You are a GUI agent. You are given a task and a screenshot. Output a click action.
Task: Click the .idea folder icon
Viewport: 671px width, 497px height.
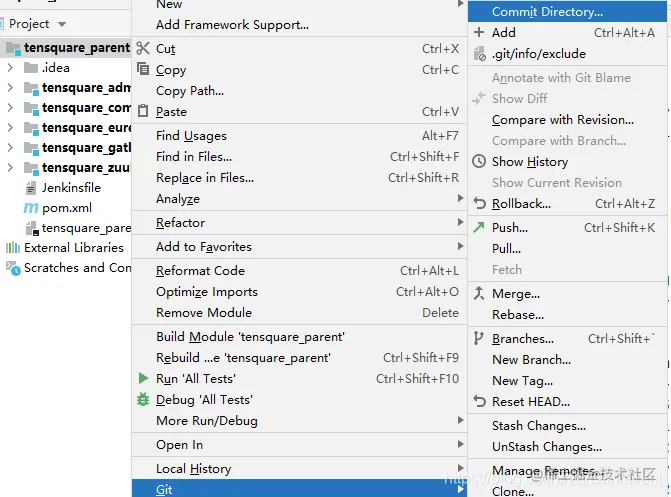(x=31, y=68)
